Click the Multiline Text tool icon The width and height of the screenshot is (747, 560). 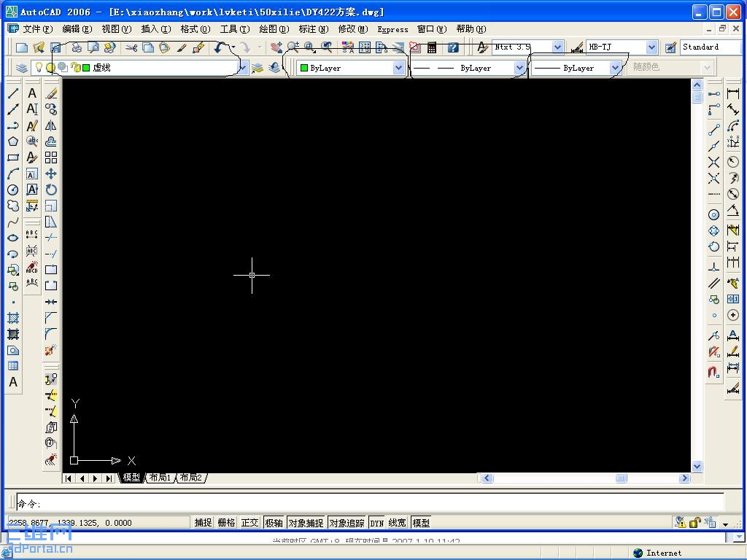click(13, 382)
